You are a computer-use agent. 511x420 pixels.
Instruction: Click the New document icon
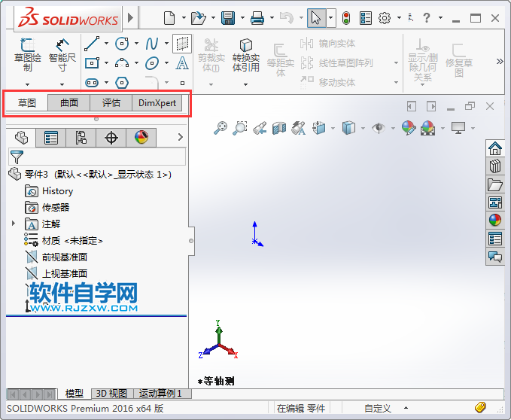pos(169,17)
